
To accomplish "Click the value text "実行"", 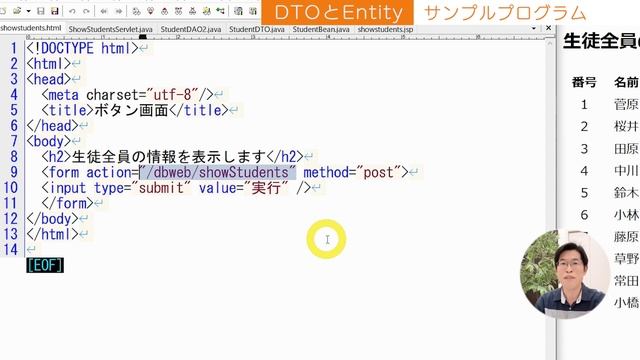I will pyautogui.click(x=266, y=188).
